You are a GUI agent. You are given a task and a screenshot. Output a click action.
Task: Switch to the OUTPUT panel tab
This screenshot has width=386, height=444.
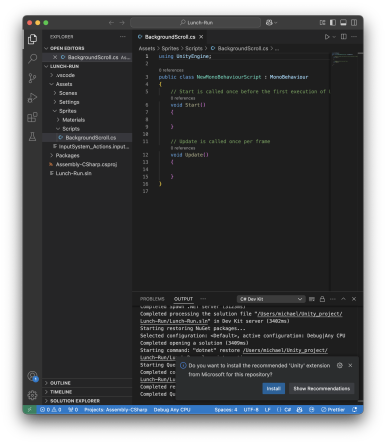tap(183, 299)
